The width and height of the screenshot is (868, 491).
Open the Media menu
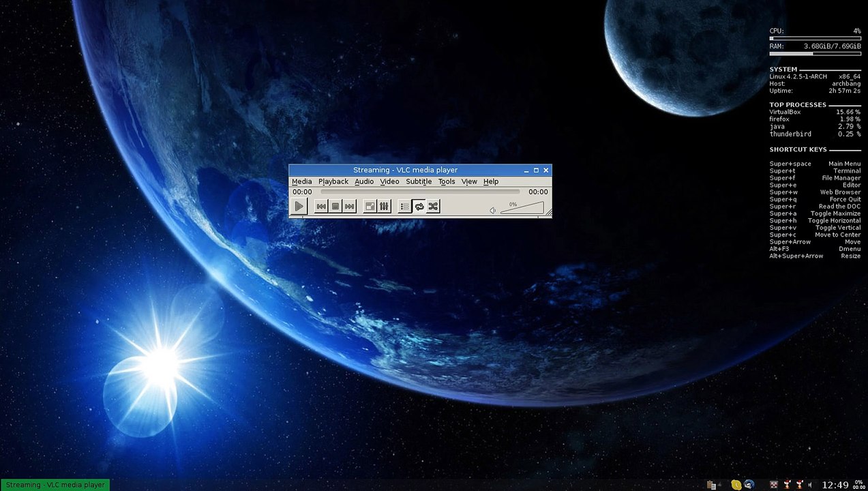(x=301, y=181)
